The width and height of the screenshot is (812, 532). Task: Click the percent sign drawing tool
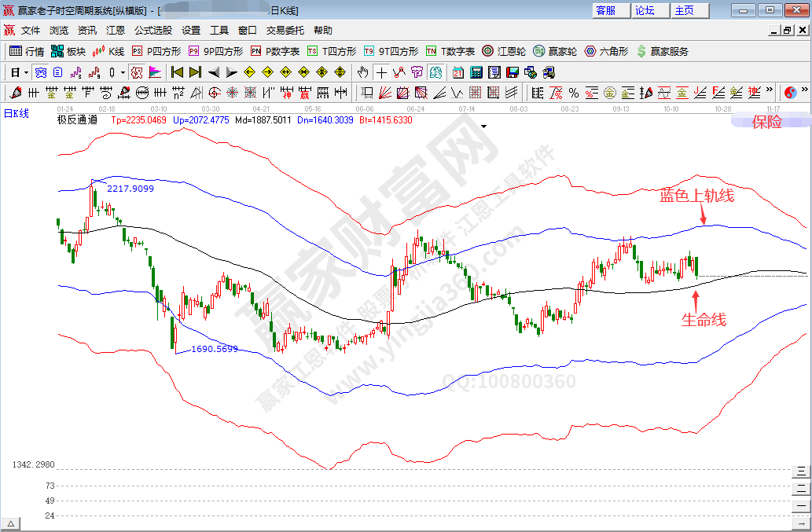click(x=573, y=93)
